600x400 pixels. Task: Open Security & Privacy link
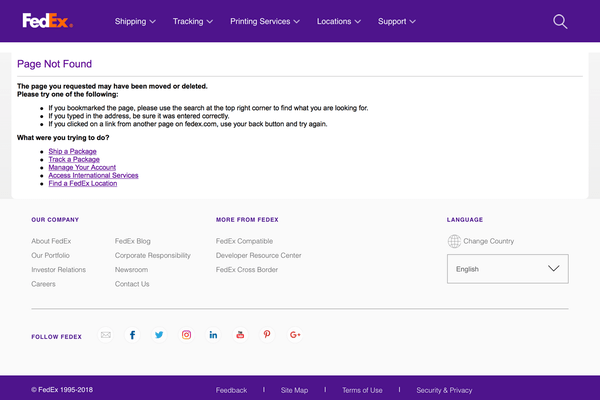[444, 390]
